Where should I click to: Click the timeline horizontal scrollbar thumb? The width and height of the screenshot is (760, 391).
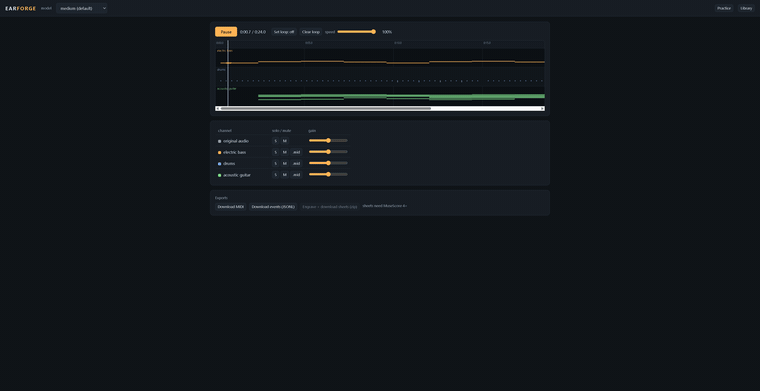click(x=325, y=109)
